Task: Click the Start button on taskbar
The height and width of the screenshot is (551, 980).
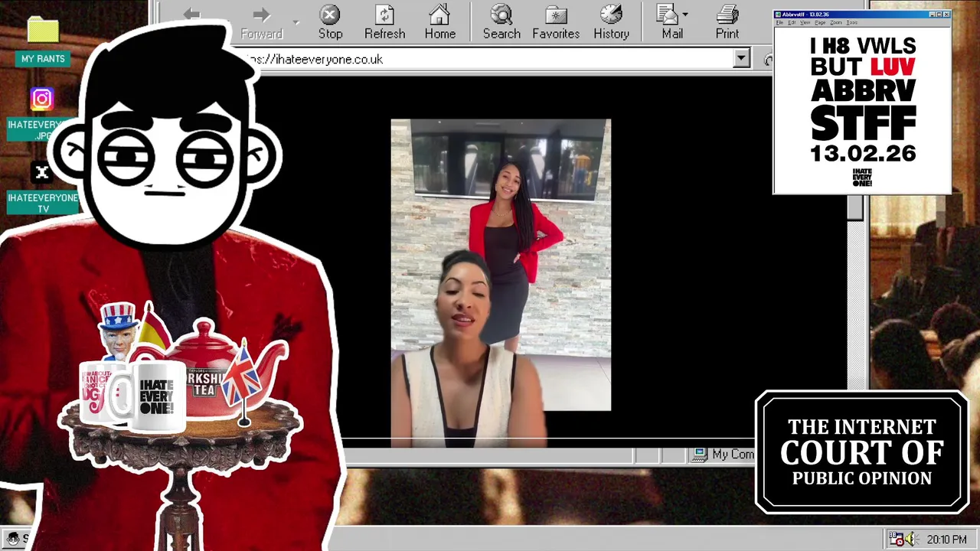Action: [x=16, y=539]
